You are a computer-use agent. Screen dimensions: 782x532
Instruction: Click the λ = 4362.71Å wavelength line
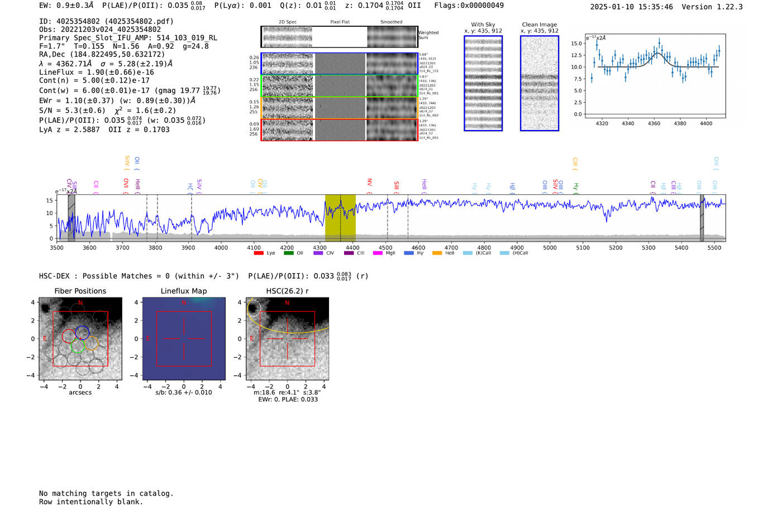pos(106,64)
